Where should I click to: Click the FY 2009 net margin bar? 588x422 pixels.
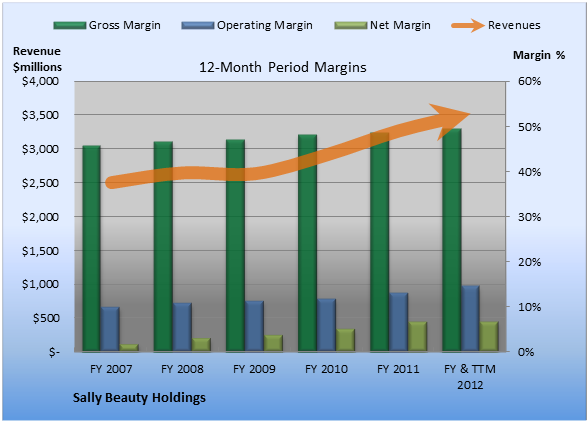click(x=273, y=343)
